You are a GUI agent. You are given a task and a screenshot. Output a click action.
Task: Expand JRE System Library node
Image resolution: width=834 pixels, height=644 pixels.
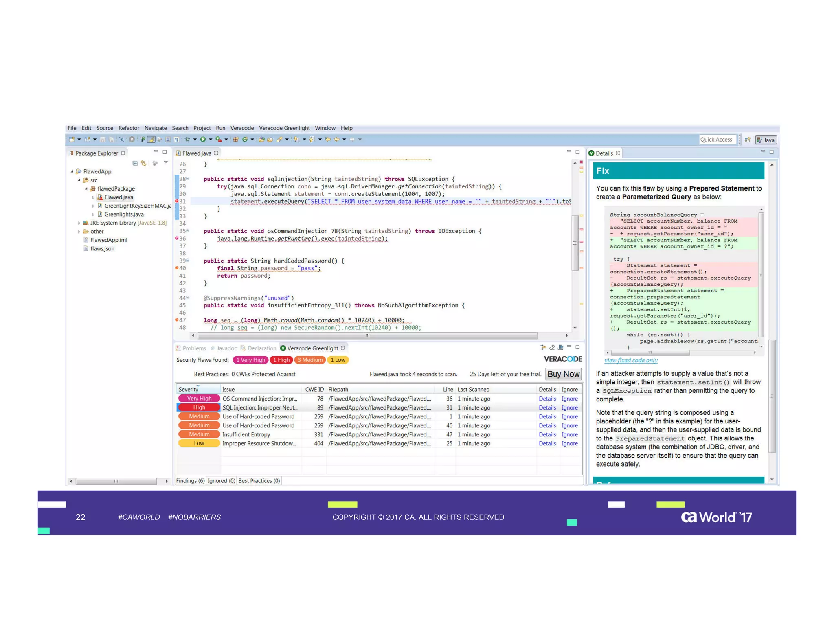click(x=79, y=223)
